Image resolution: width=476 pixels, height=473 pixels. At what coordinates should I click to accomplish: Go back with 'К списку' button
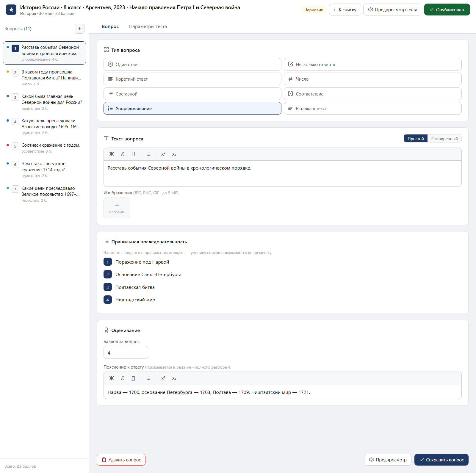[345, 10]
